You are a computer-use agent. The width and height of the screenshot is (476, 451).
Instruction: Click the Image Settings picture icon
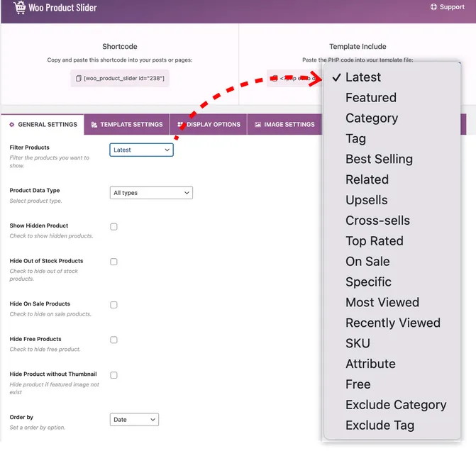click(x=258, y=124)
